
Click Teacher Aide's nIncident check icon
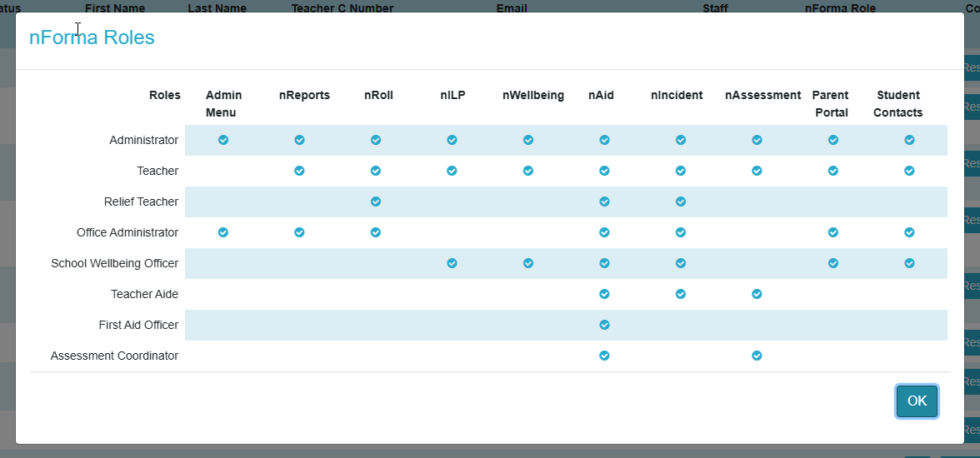tap(681, 294)
